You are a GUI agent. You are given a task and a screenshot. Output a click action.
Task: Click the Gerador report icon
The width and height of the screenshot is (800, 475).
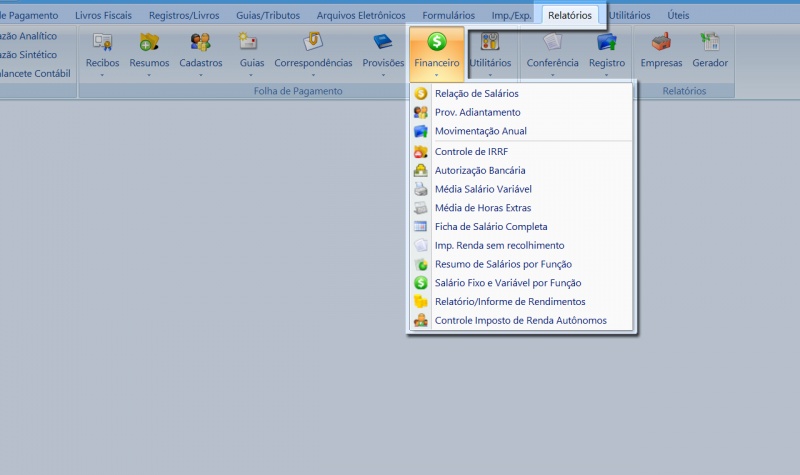710,43
